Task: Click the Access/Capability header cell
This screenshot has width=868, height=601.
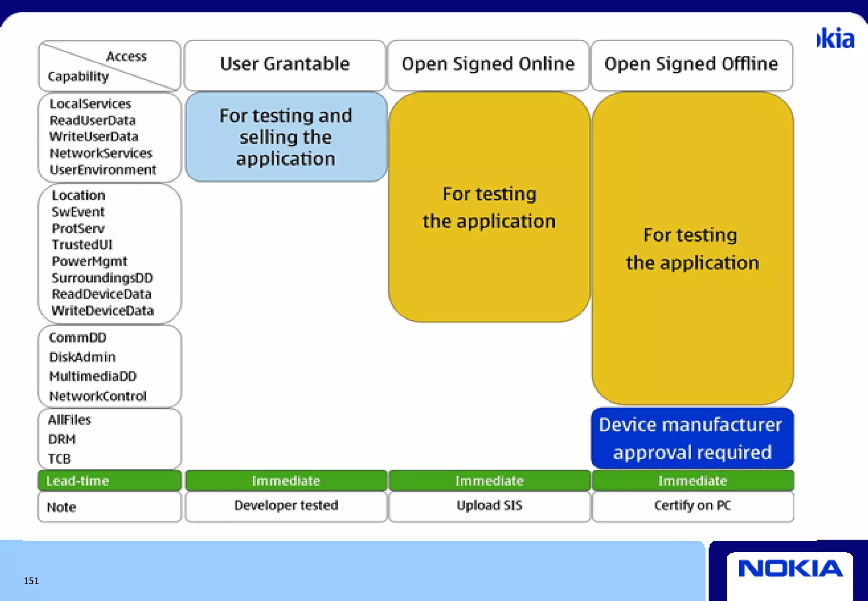Action: coord(109,66)
